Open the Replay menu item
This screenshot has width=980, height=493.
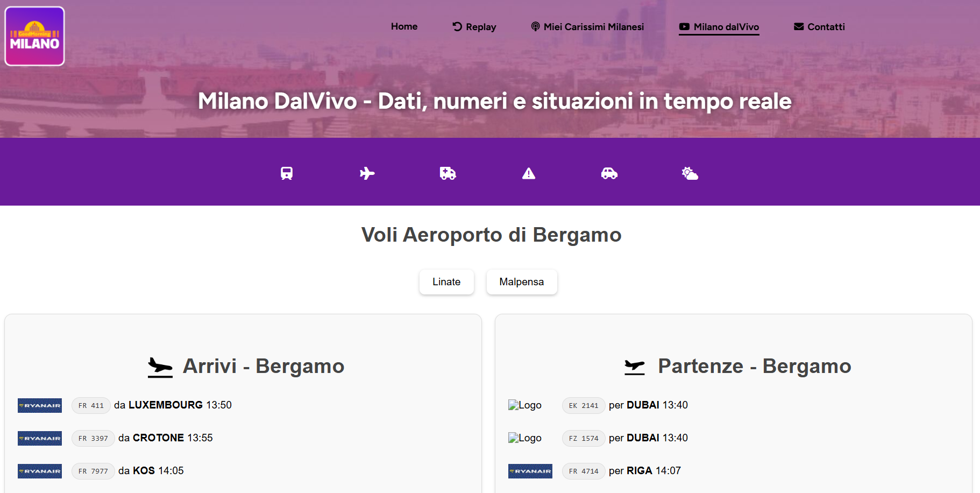(474, 27)
